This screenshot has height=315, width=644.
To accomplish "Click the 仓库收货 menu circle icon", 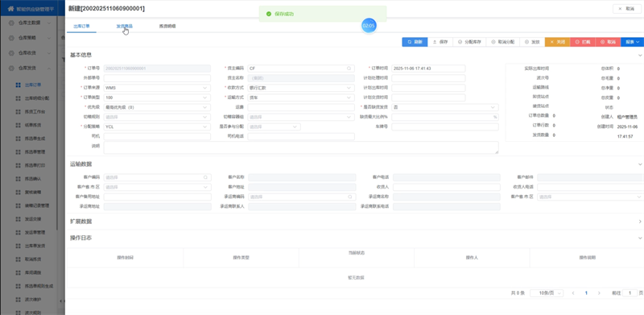I will coord(11,53).
